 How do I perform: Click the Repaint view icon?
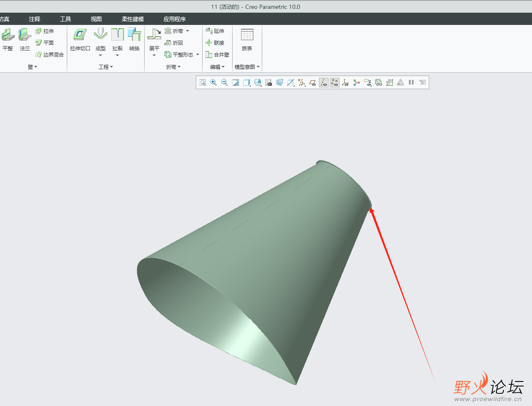coord(236,82)
